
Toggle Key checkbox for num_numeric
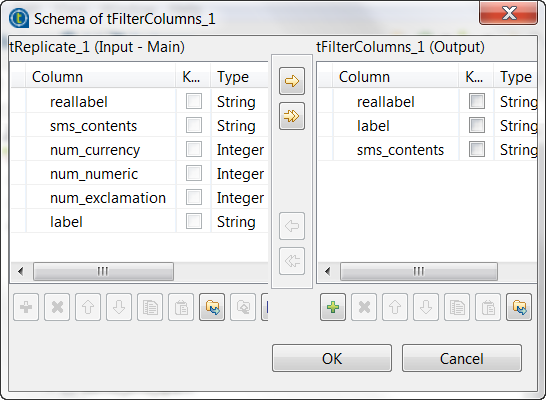click(x=194, y=174)
